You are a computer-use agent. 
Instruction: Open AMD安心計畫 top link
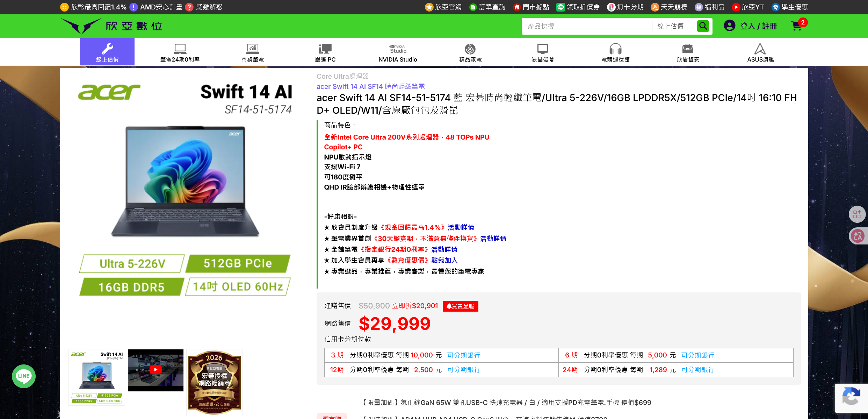click(x=156, y=7)
